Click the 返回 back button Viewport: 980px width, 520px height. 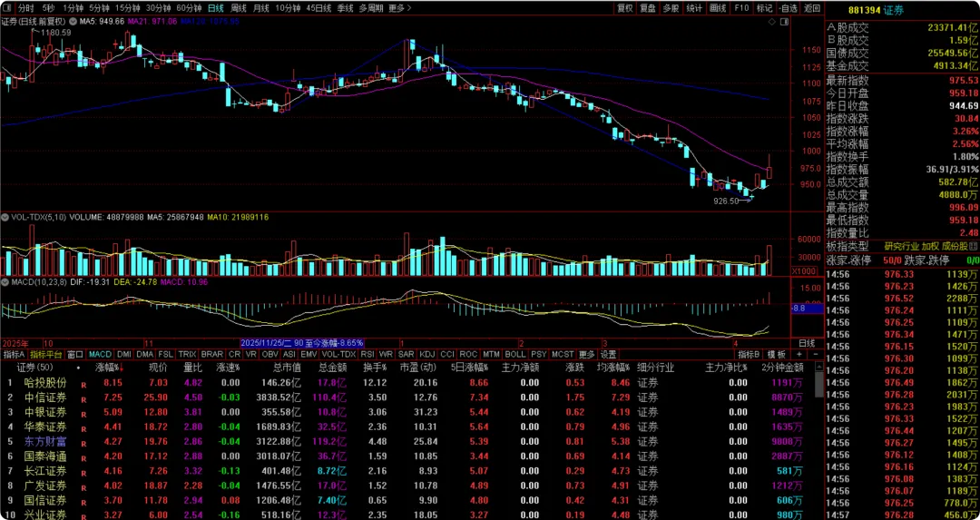pyautogui.click(x=812, y=8)
